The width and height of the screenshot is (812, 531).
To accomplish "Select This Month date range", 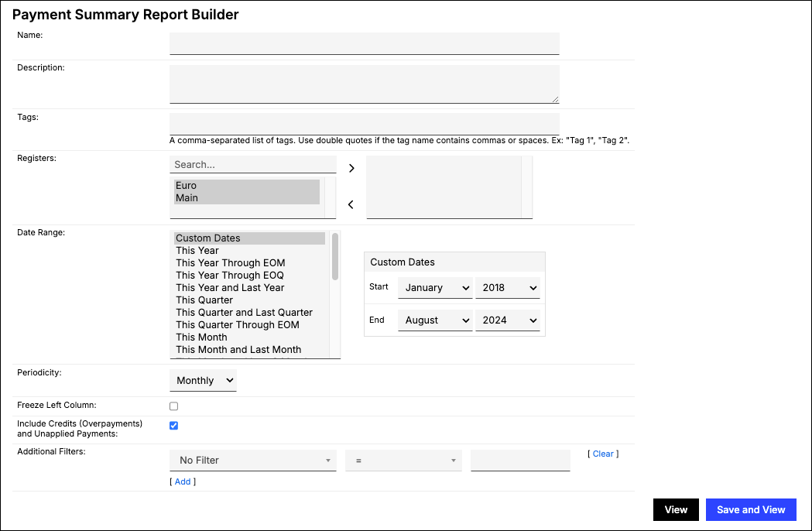I will coord(249,337).
